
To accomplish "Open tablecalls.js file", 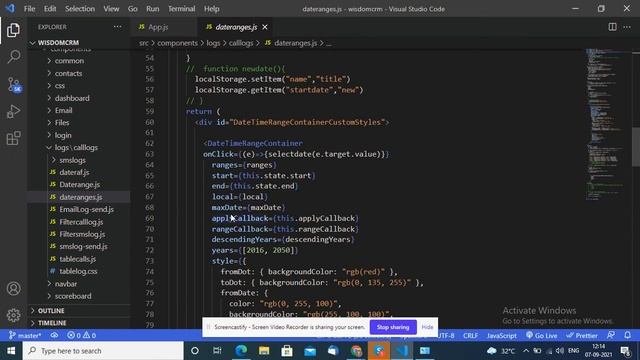I will pos(78,259).
